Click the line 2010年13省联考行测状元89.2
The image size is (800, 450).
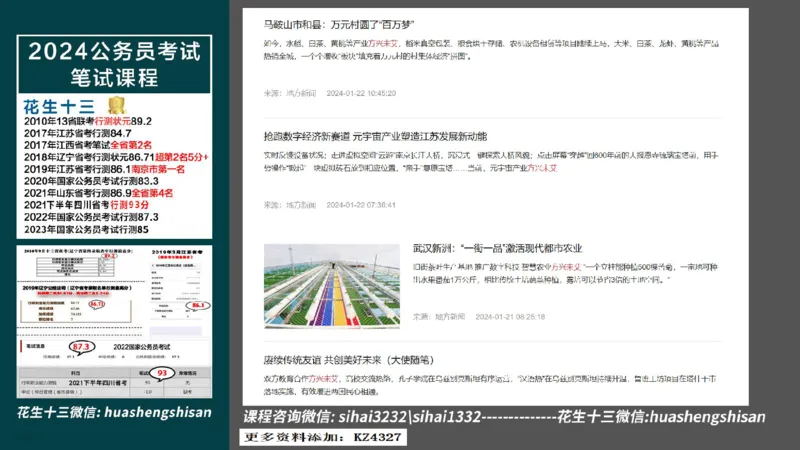[88, 121]
